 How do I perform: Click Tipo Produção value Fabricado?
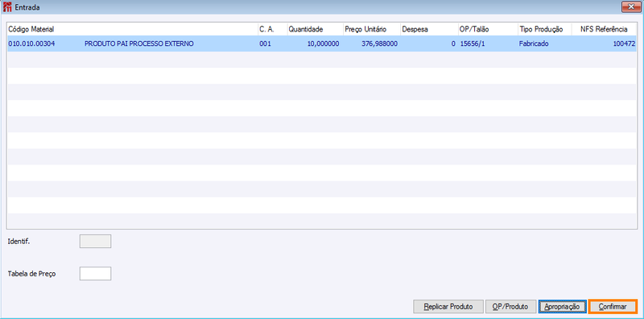534,43
